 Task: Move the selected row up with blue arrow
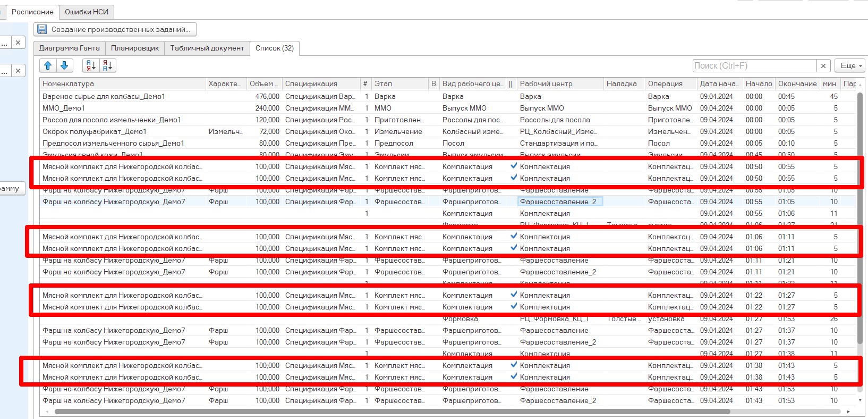pos(48,65)
